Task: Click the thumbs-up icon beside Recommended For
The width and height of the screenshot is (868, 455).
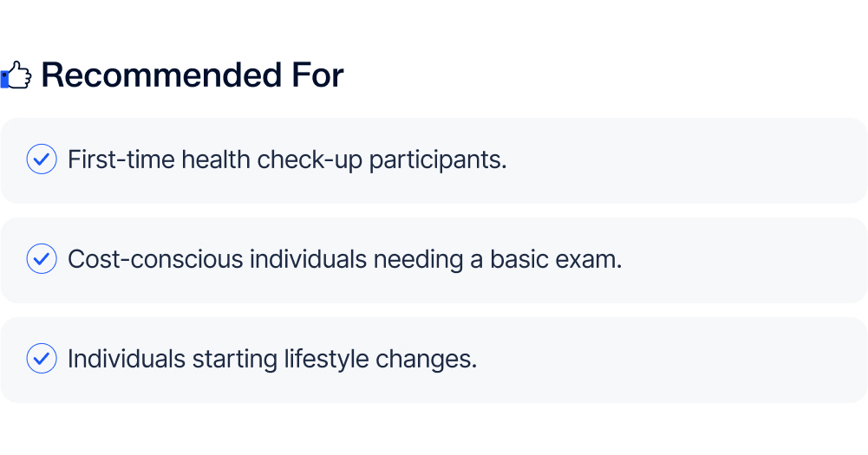Action: pos(16,76)
